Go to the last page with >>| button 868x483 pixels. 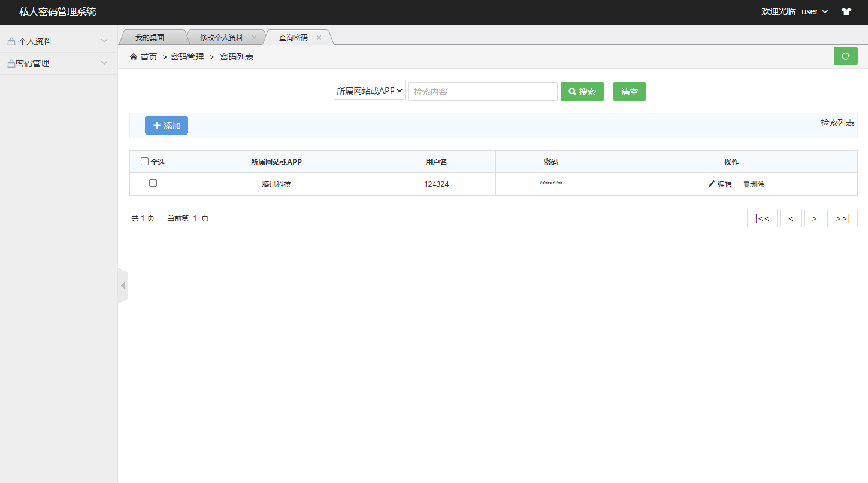[x=842, y=218]
